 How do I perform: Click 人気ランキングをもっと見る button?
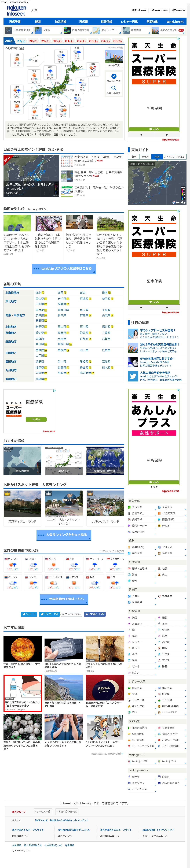click(64, 535)
